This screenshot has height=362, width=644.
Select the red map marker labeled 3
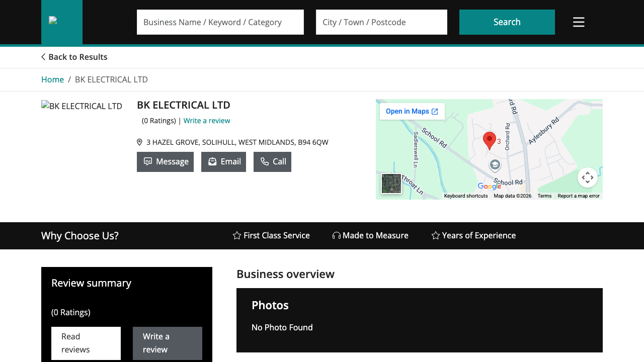(489, 139)
